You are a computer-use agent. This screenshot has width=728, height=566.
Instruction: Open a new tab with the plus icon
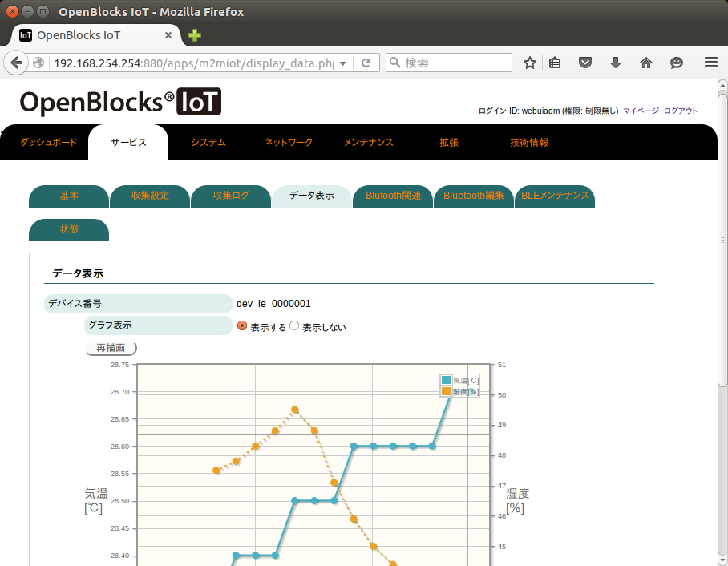coord(195,35)
